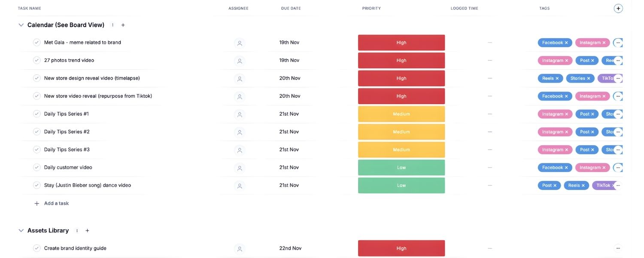Open priority dropdown for Daily Tips Series #2
This screenshot has width=644, height=258.
point(401,132)
